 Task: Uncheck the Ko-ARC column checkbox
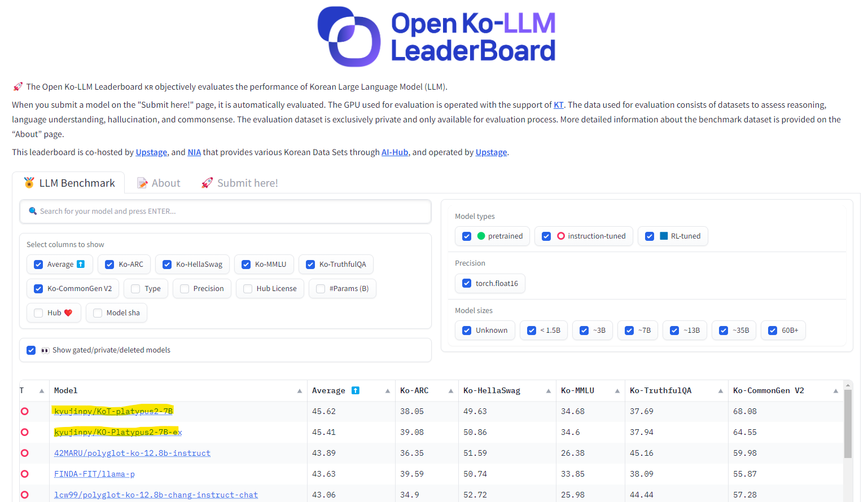click(x=109, y=265)
